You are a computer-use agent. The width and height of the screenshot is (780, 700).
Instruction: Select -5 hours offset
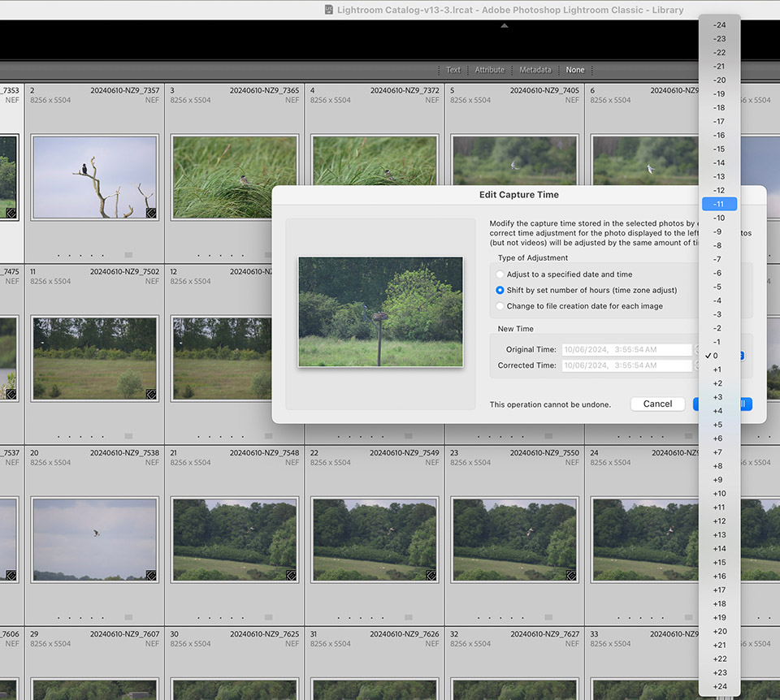(x=719, y=287)
